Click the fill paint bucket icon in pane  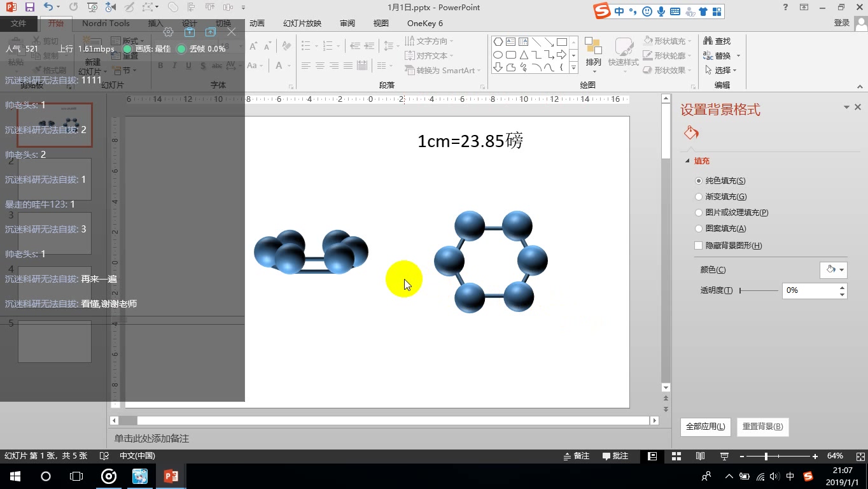tap(691, 133)
